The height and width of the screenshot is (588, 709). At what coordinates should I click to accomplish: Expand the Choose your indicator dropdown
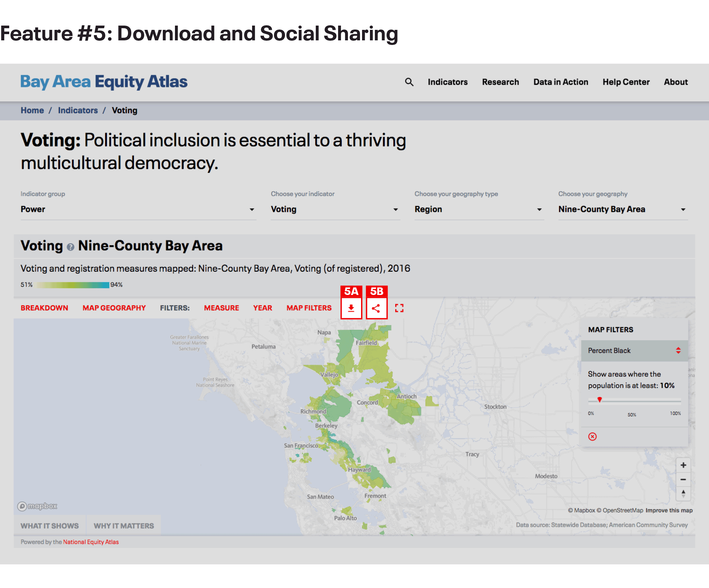point(335,209)
